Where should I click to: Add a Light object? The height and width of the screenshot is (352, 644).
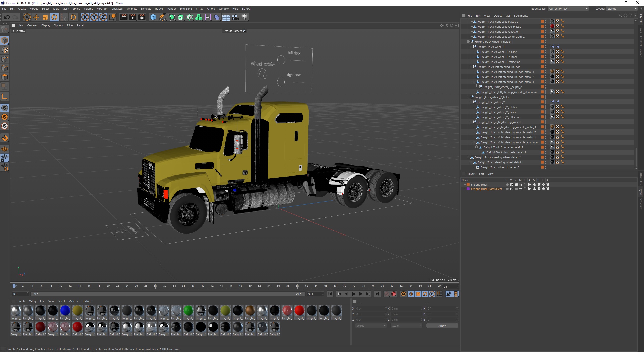tap(245, 17)
